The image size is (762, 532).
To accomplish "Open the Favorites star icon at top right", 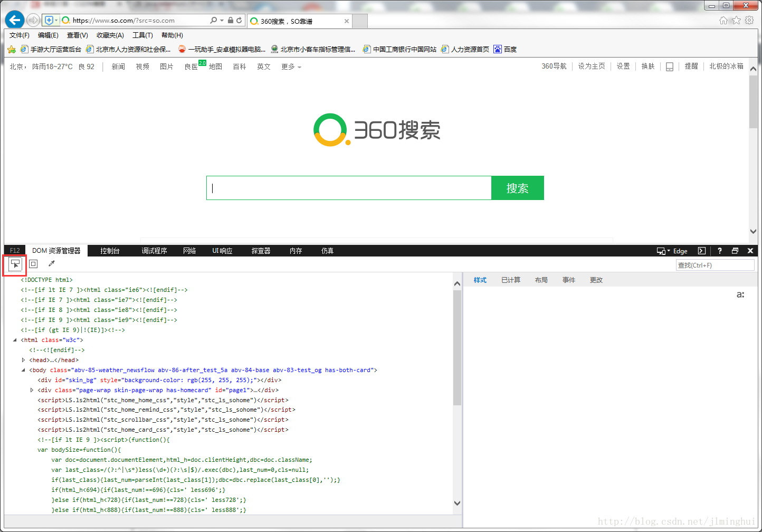I will (x=736, y=20).
